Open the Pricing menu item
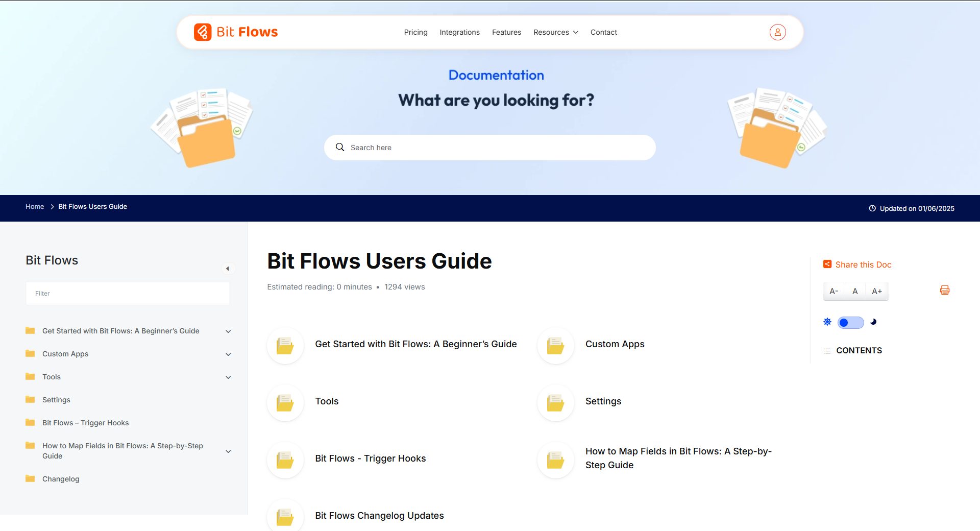 [415, 32]
